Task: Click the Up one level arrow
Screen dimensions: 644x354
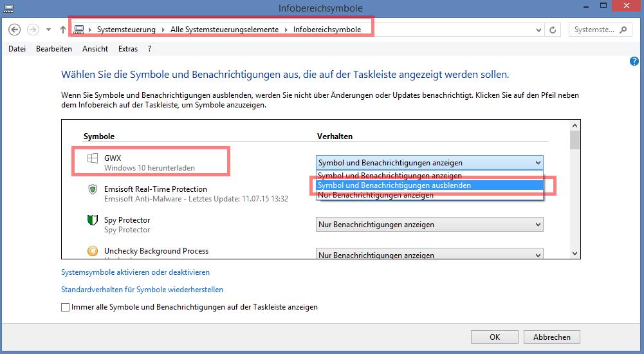Action: click(x=63, y=30)
